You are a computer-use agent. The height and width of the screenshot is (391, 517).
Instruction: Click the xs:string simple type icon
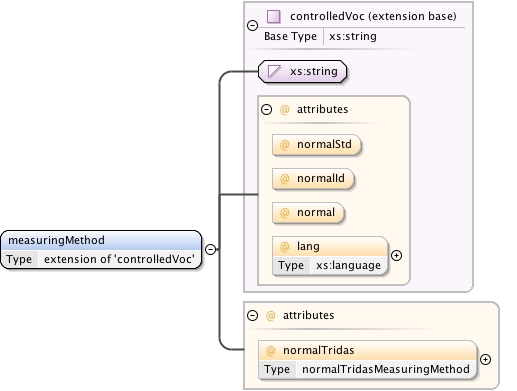pyautogui.click(x=274, y=71)
